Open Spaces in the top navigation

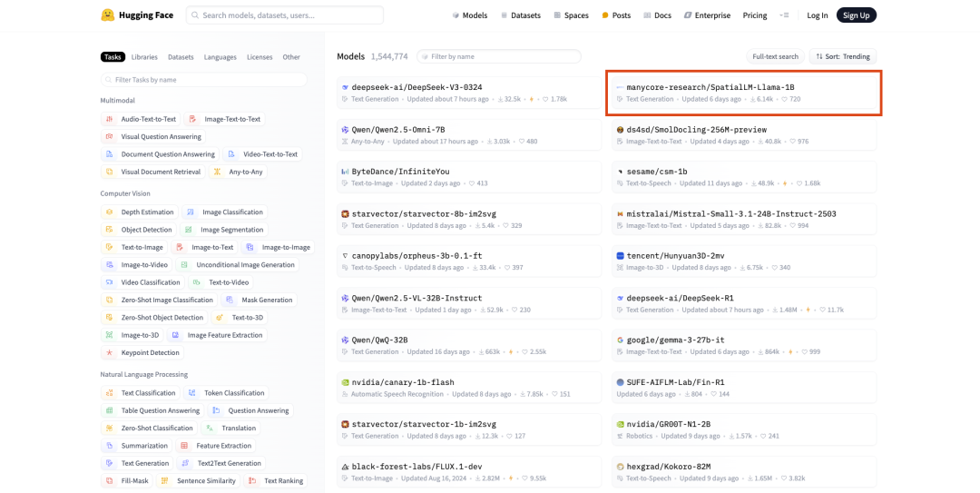tap(571, 15)
